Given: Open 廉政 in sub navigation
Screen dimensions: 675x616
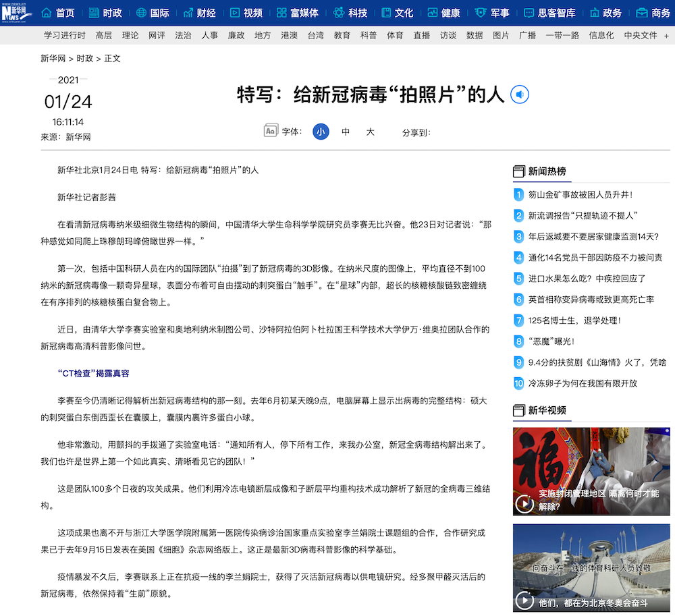Looking at the screenshot, I should click(236, 35).
